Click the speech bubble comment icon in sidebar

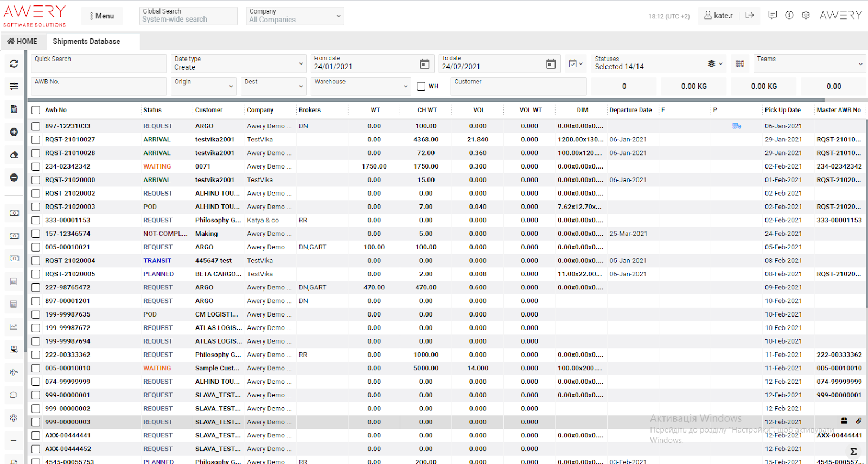click(x=14, y=395)
